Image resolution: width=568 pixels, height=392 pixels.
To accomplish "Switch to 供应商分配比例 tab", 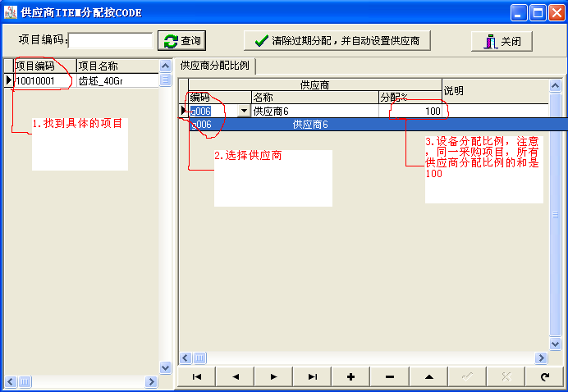I will (215, 66).
